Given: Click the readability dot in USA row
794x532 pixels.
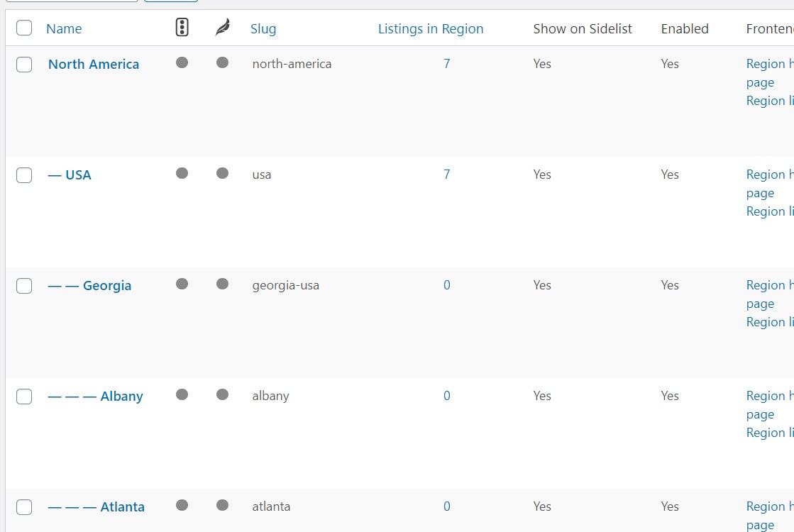Looking at the screenshot, I should tap(222, 174).
